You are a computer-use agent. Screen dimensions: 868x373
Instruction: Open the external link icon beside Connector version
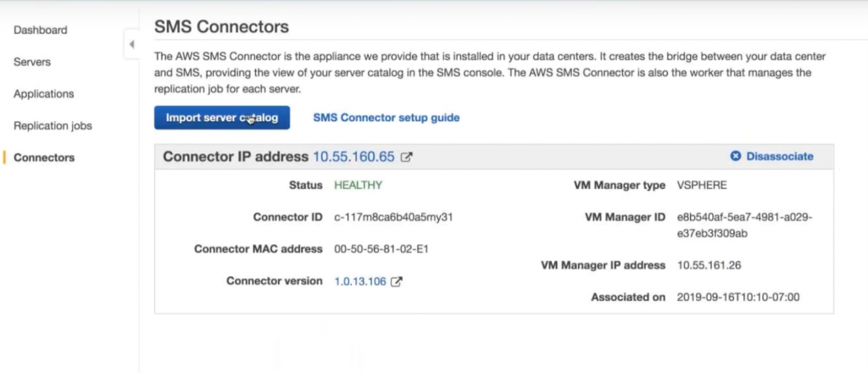pos(397,281)
